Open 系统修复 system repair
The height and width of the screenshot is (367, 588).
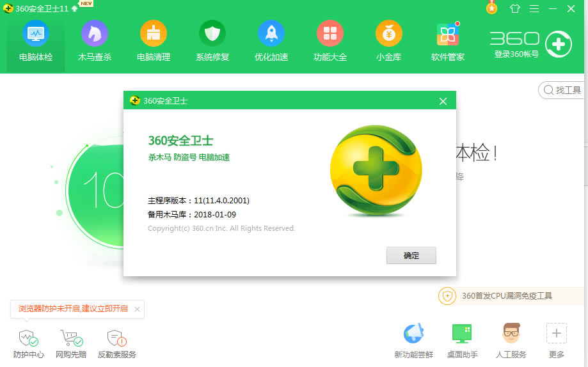click(x=212, y=42)
